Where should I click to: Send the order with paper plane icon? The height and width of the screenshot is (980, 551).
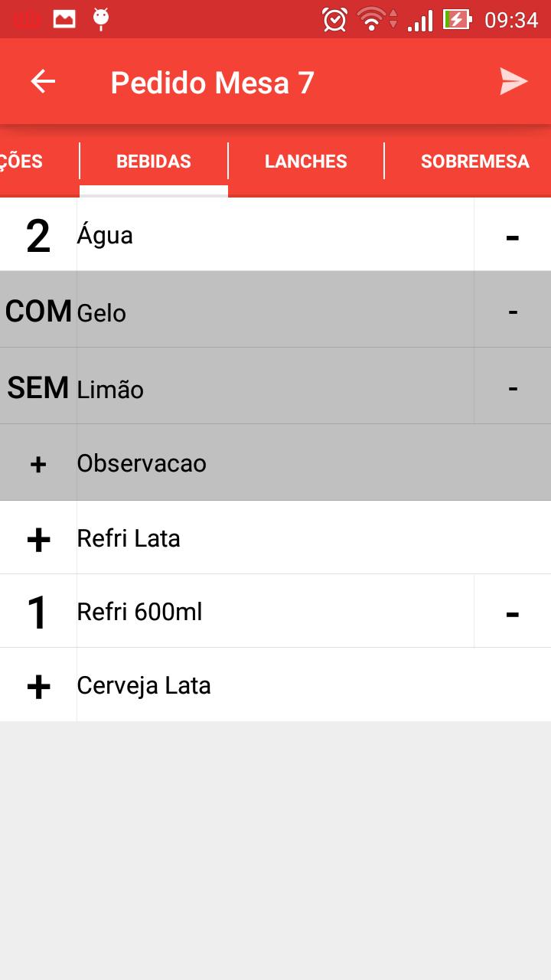coord(514,82)
